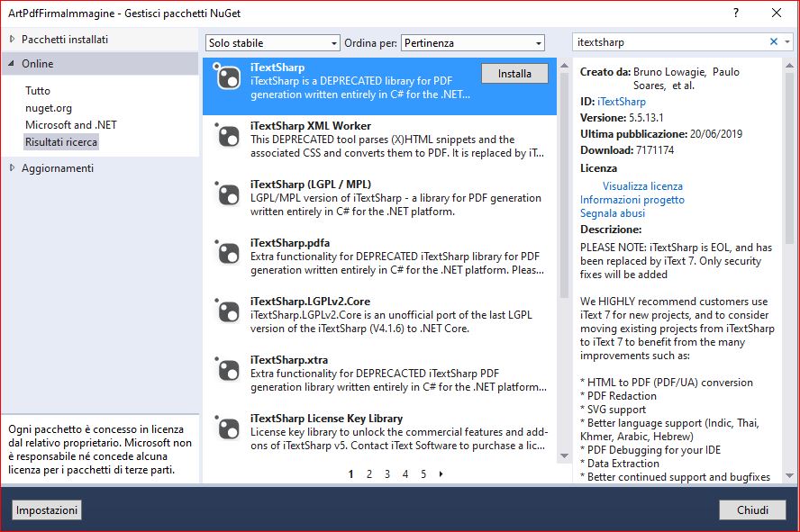The height and width of the screenshot is (532, 800).
Task: Expand the Aggiornamenti section
Action: point(13,167)
